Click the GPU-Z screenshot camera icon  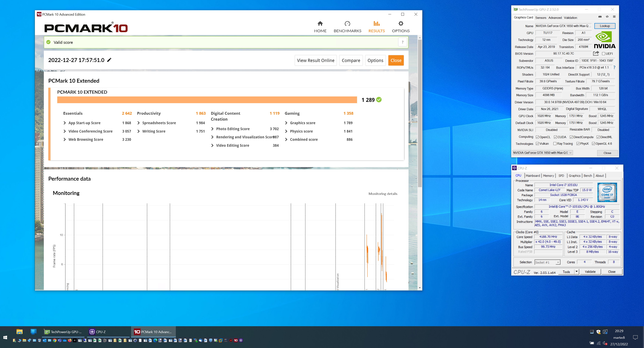[600, 17]
